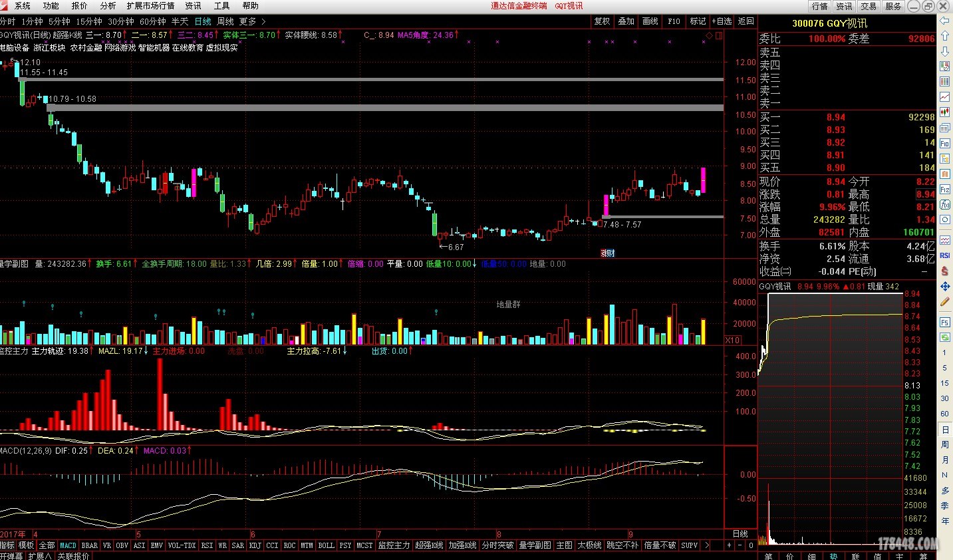Click the orange document icon in sidebar
This screenshot has width=953, height=560.
(944, 174)
